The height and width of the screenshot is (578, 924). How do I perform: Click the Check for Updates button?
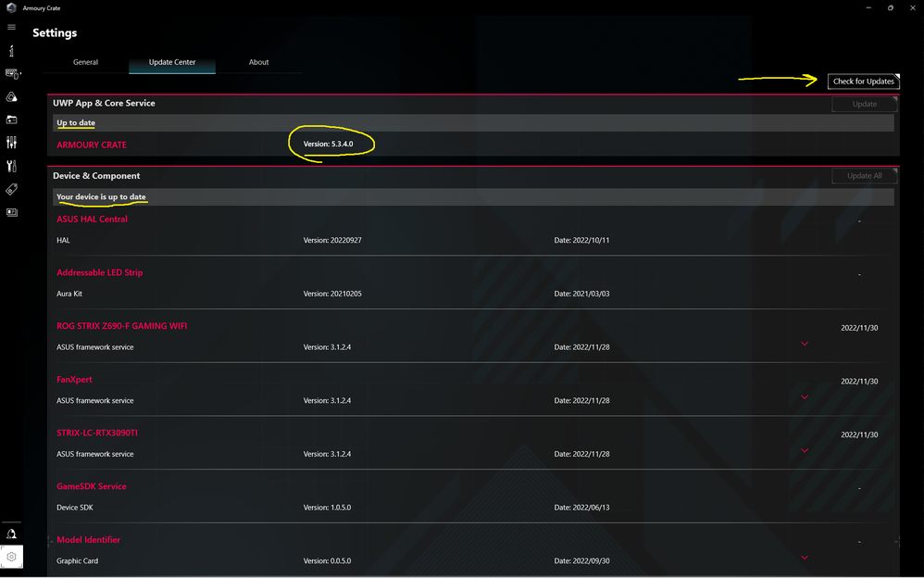pyautogui.click(x=863, y=82)
